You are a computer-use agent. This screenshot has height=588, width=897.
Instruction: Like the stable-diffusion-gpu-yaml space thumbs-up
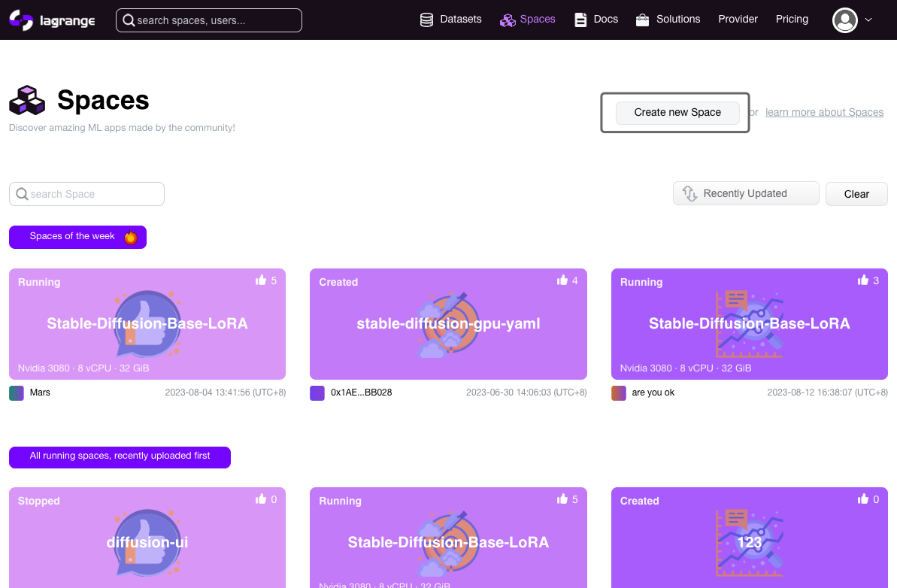click(562, 280)
